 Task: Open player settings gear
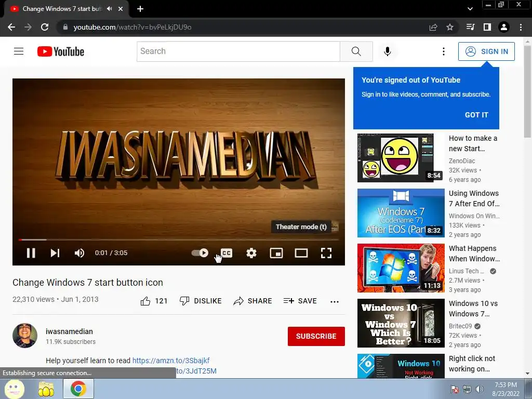[x=251, y=253]
